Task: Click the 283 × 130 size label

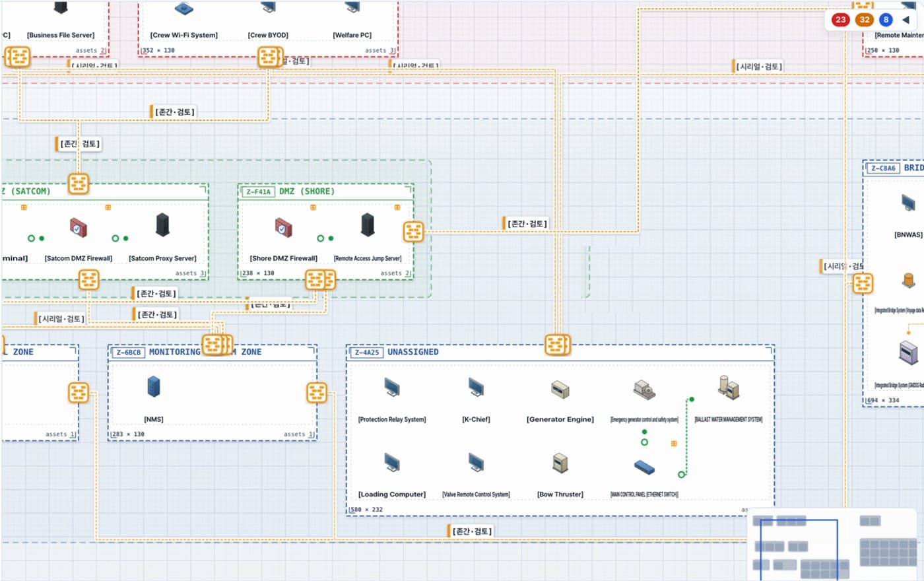Action: [x=128, y=434]
